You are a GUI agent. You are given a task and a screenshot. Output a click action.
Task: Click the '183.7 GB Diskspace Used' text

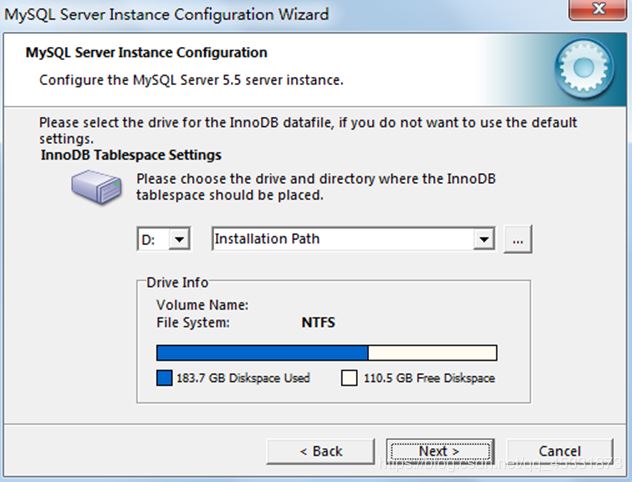click(243, 378)
